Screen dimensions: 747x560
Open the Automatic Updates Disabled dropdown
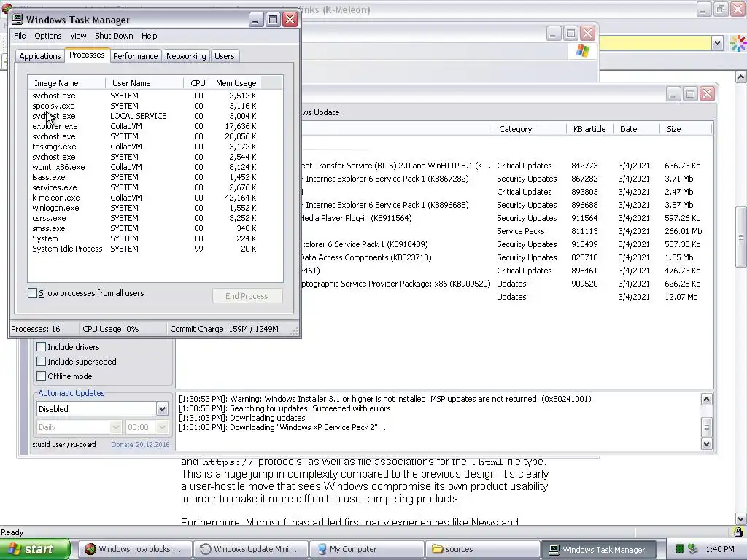162,408
